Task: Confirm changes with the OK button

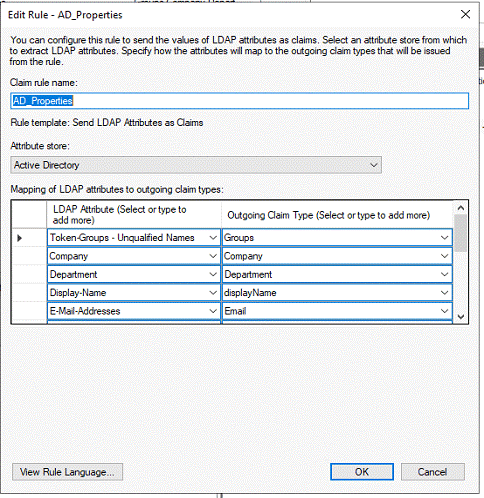Action: pyautogui.click(x=362, y=472)
